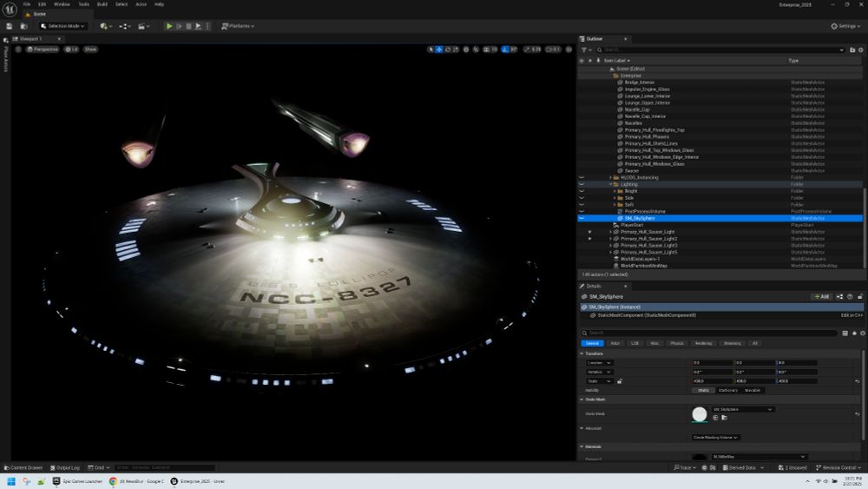Toggle visibility eye of SM_SkySphere row
868x489 pixels.
tap(582, 218)
